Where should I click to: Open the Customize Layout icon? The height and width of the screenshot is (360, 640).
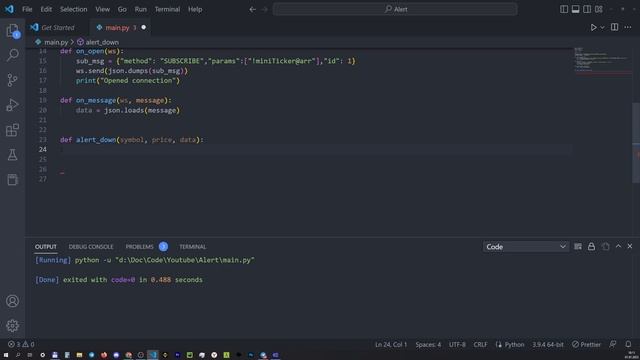tap(599, 9)
